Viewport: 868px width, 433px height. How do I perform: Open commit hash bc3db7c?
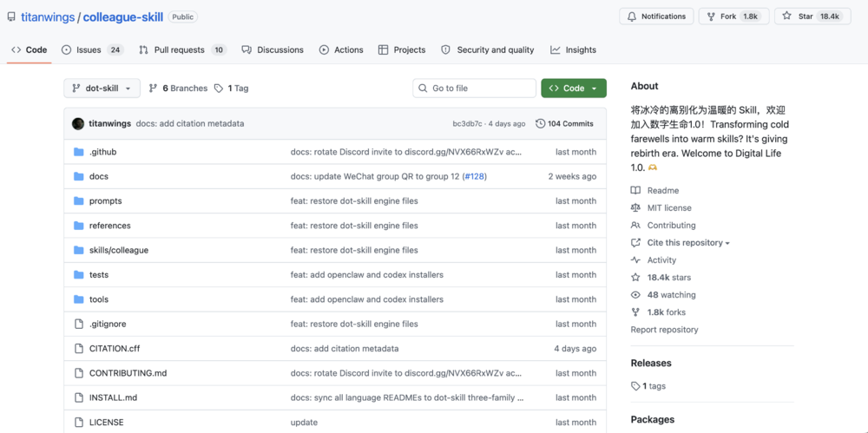[x=467, y=124]
